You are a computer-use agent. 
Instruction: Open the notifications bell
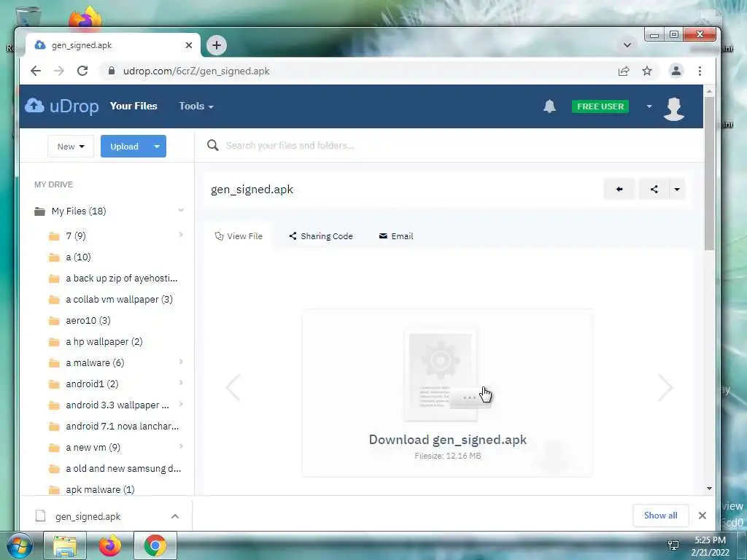point(549,106)
